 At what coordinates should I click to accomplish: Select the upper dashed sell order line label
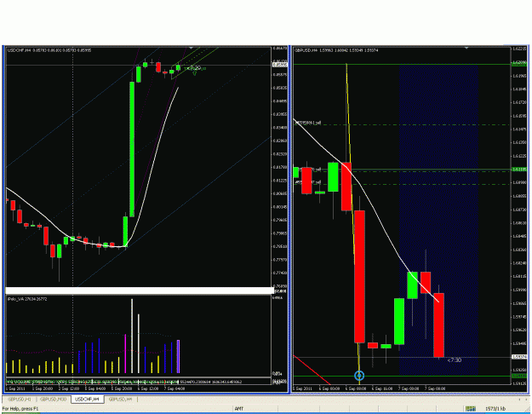click(x=308, y=123)
